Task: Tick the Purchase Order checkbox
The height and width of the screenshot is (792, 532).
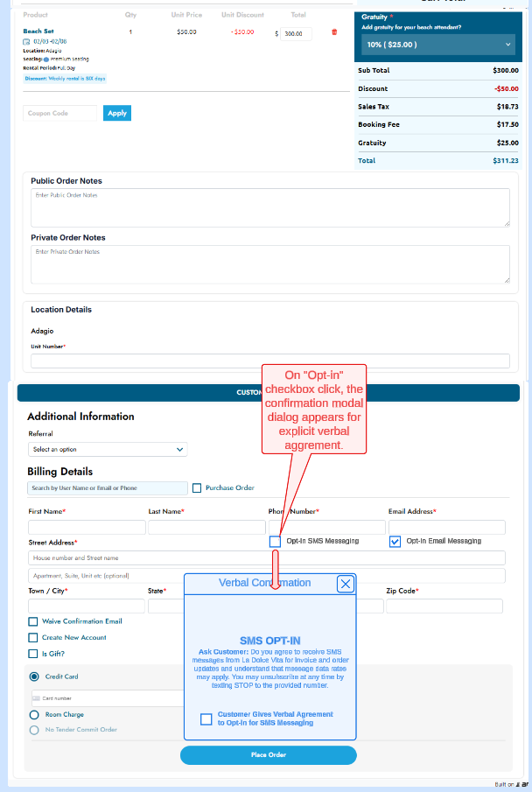Action: [197, 488]
